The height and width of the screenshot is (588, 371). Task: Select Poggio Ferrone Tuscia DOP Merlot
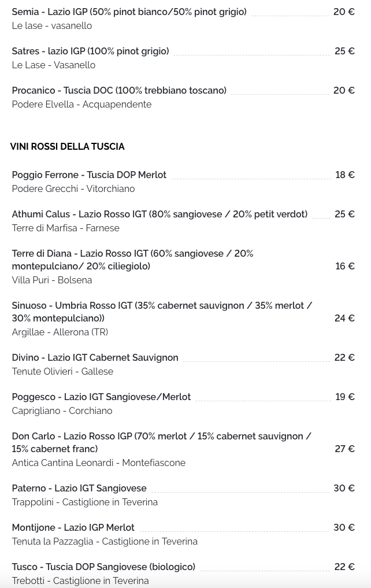[89, 175]
